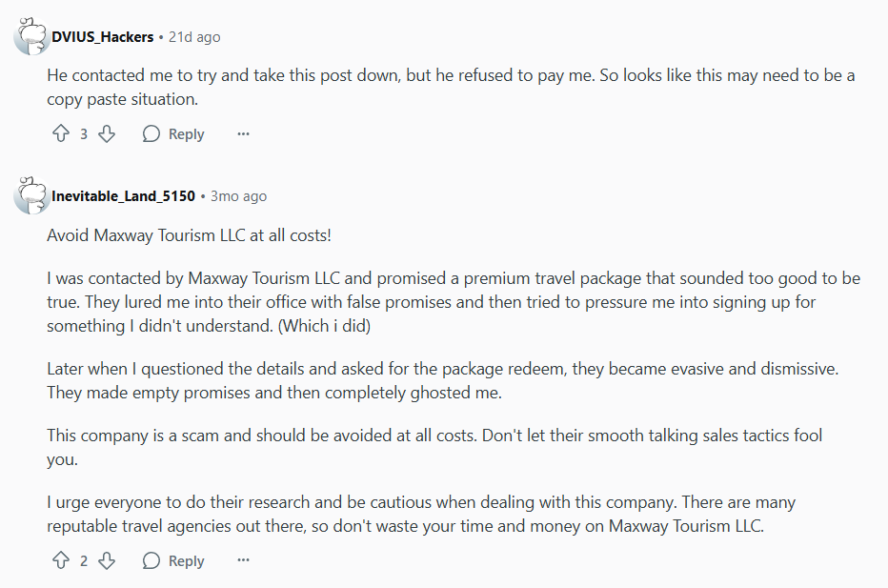Reply to the Inevitable_Land_5150 comment

[x=173, y=560]
